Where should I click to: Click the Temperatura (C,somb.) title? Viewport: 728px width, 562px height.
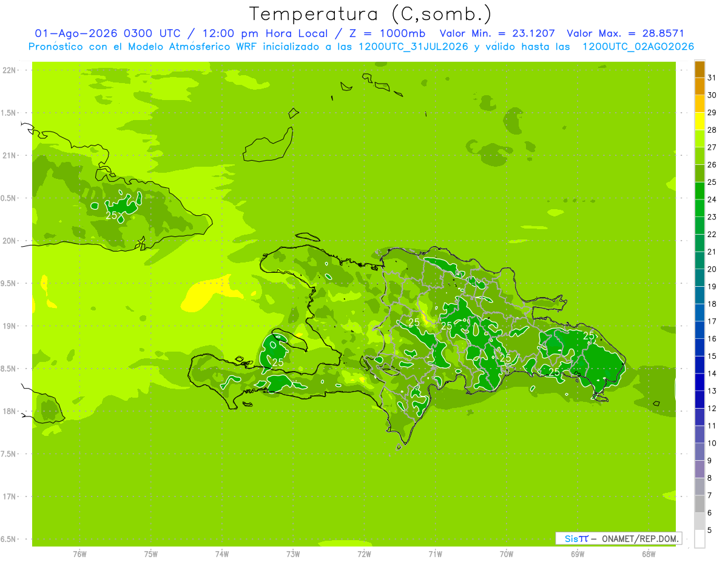(371, 13)
